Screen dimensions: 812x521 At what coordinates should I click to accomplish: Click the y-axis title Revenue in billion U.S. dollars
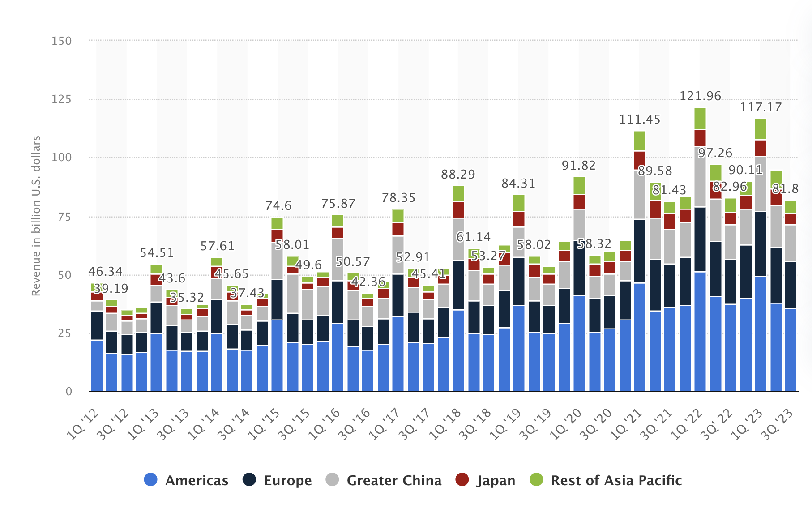[36, 216]
